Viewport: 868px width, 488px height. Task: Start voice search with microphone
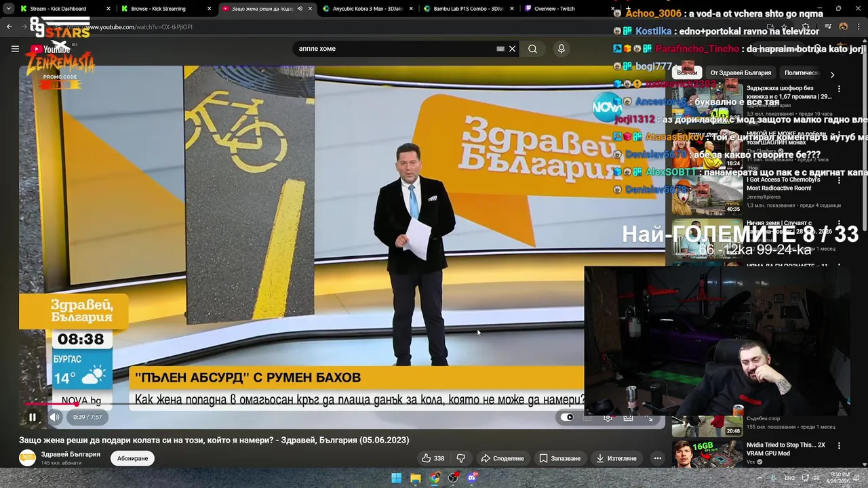point(561,49)
